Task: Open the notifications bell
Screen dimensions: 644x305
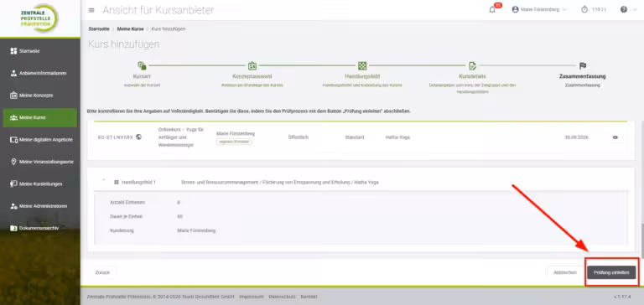Action: coord(492,10)
